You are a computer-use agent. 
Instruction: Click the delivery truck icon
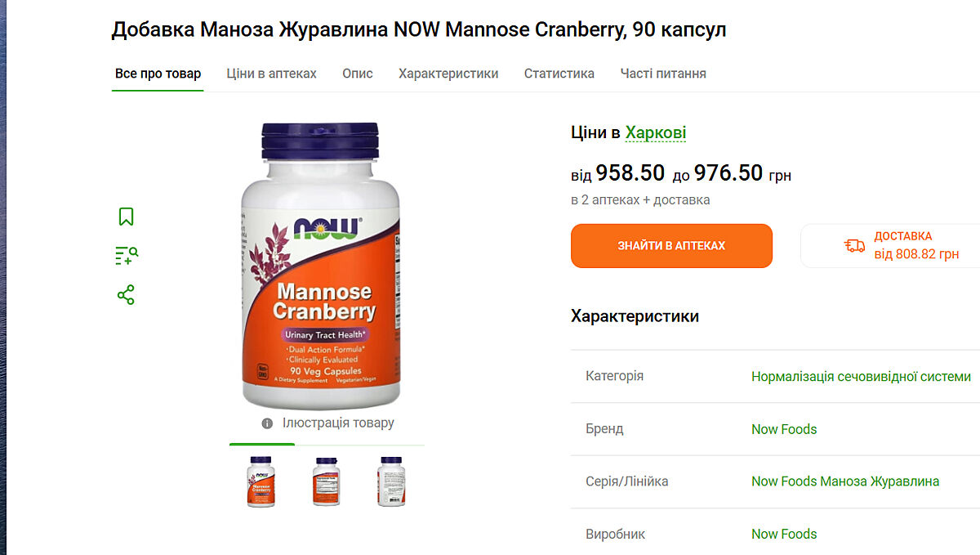click(x=854, y=245)
